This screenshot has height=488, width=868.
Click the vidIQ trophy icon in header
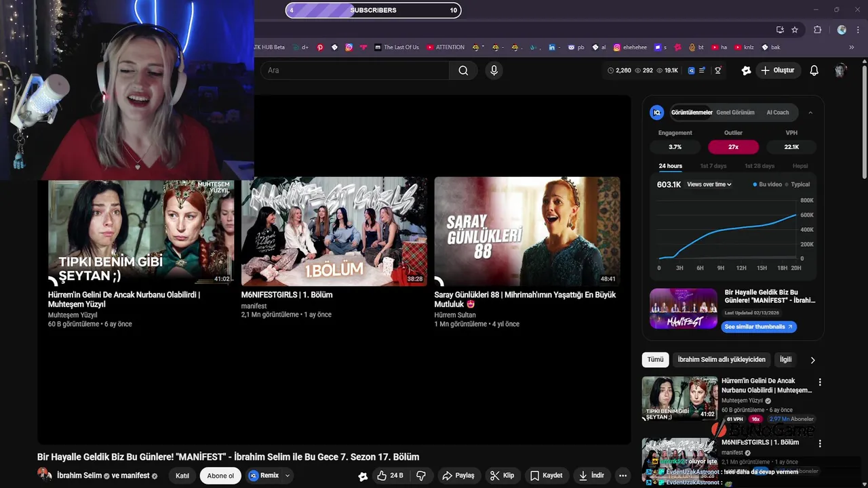pyautogui.click(x=718, y=70)
